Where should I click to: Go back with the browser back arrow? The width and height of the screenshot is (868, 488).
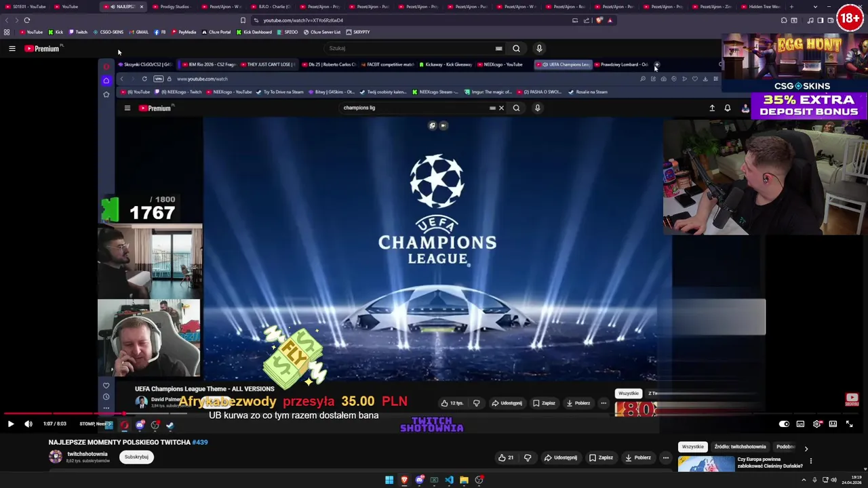tap(7, 20)
